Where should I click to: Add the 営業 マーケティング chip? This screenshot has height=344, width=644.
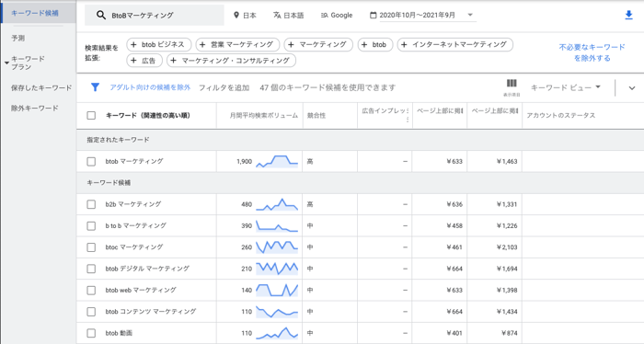[x=237, y=44]
